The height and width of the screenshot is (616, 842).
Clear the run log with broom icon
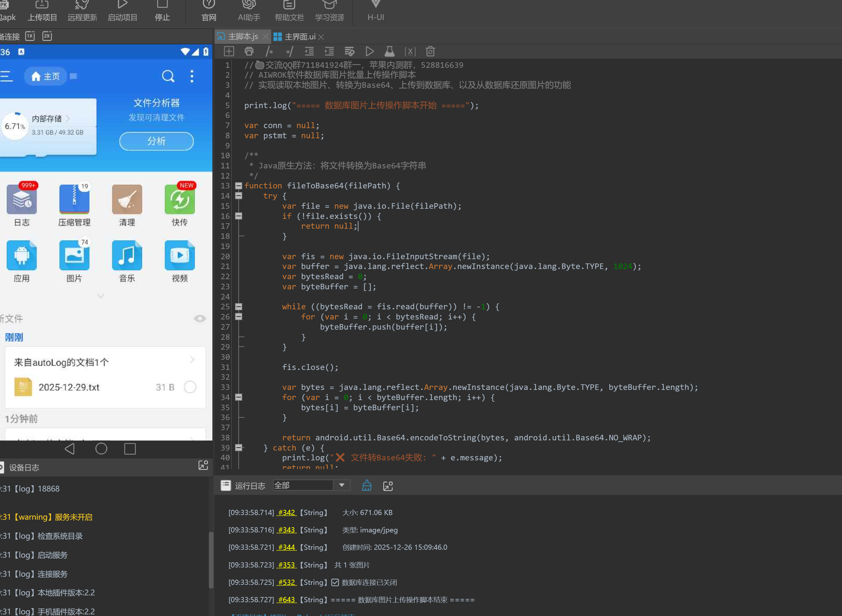point(367,486)
